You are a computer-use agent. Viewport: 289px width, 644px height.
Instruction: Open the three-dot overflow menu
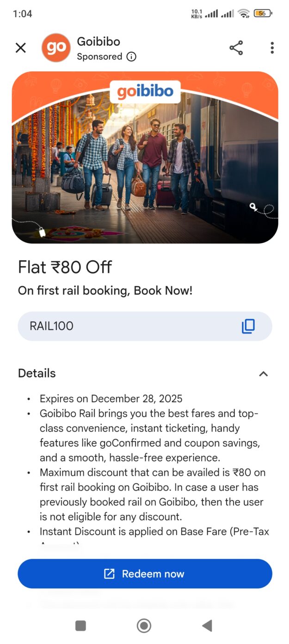(272, 48)
